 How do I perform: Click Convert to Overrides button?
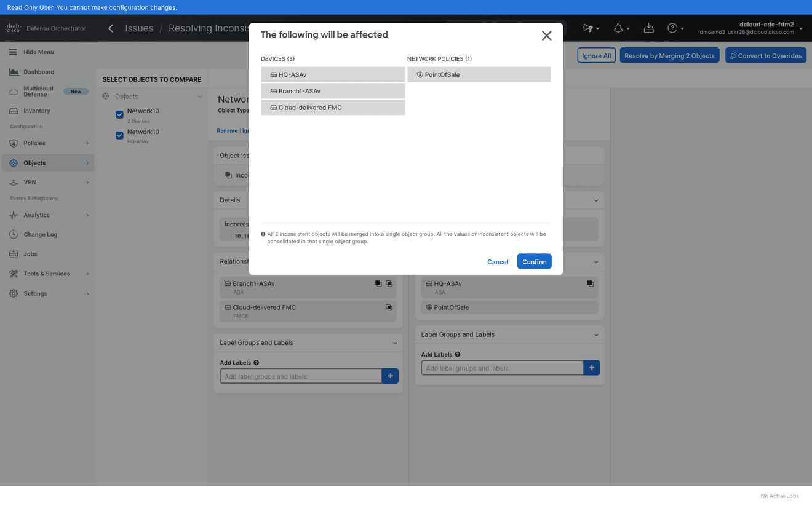pos(766,55)
